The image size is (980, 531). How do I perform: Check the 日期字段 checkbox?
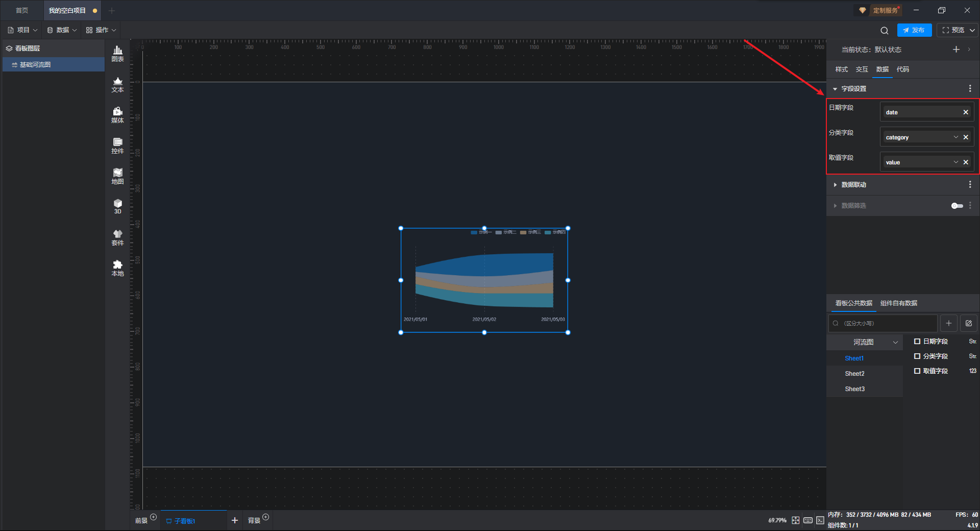917,342
